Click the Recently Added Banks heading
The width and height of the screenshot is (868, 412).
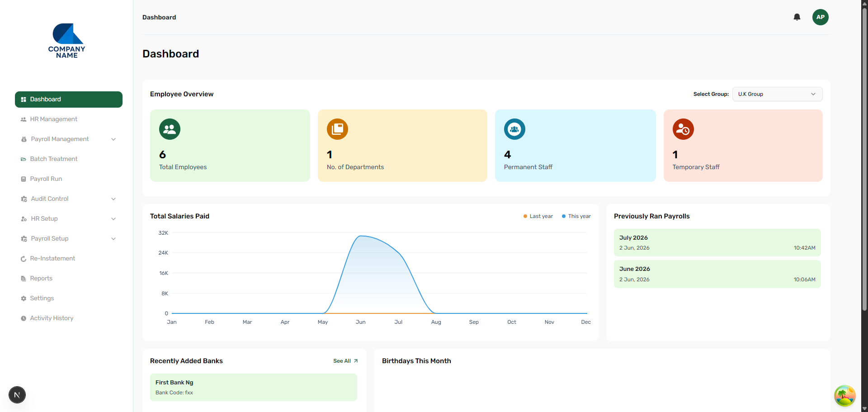click(x=186, y=361)
